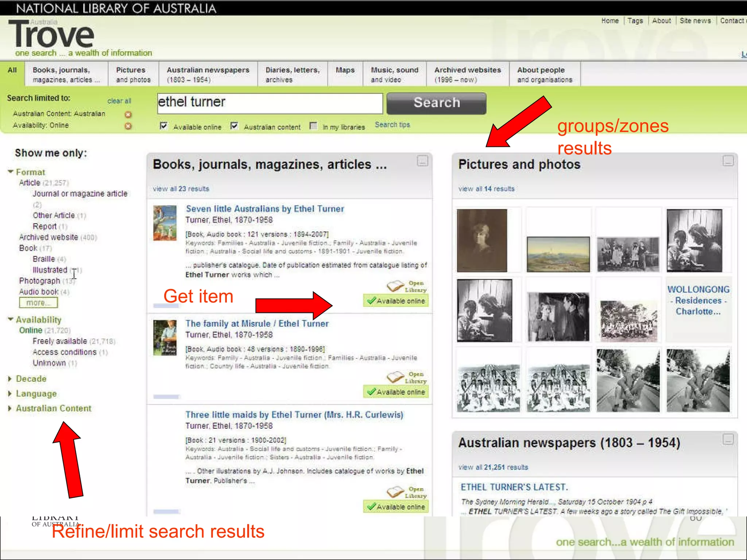
Task: Open About people and organisations tab
Action: pos(545,74)
